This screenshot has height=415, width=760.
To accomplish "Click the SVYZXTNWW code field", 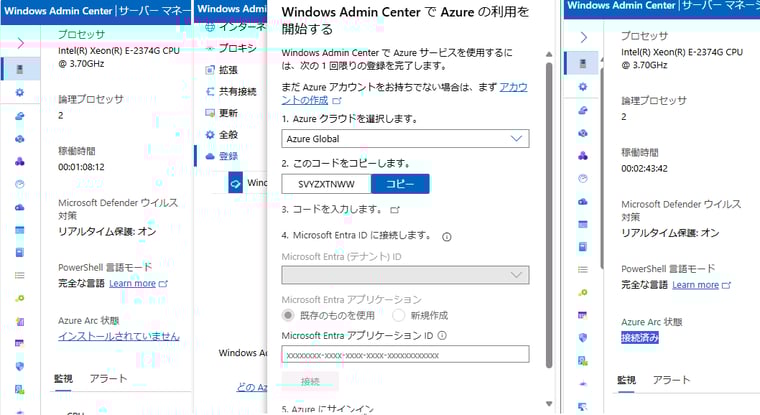I will click(326, 184).
